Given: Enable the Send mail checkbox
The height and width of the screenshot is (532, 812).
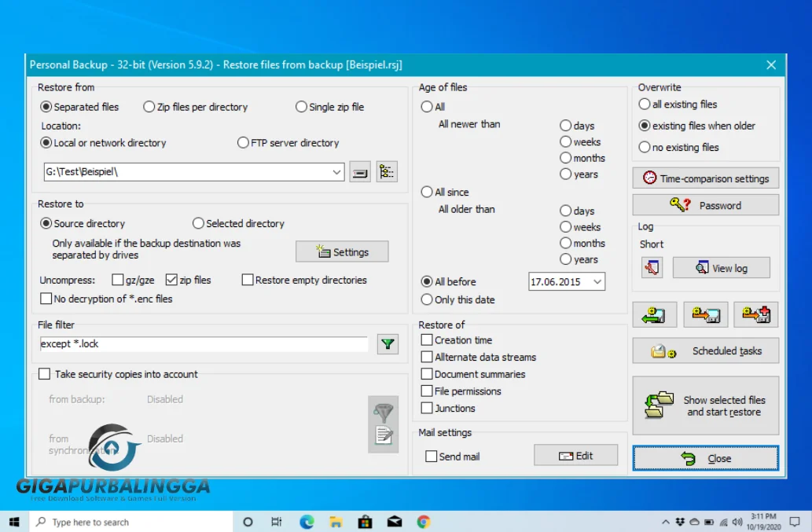Looking at the screenshot, I should coord(432,456).
